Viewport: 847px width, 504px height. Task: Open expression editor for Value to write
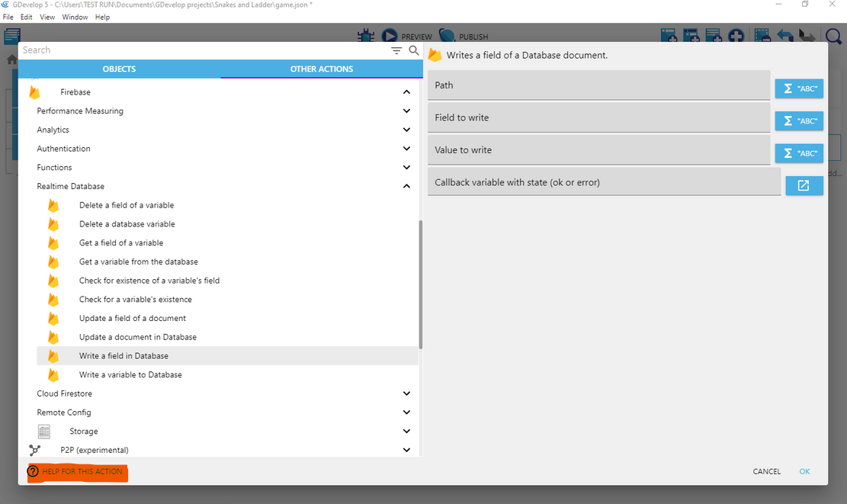(x=799, y=153)
